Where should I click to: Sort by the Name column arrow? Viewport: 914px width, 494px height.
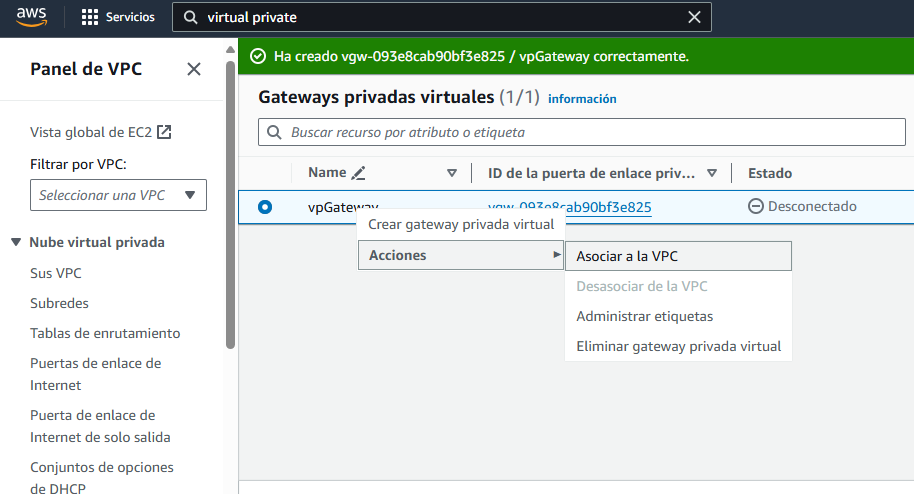[452, 173]
